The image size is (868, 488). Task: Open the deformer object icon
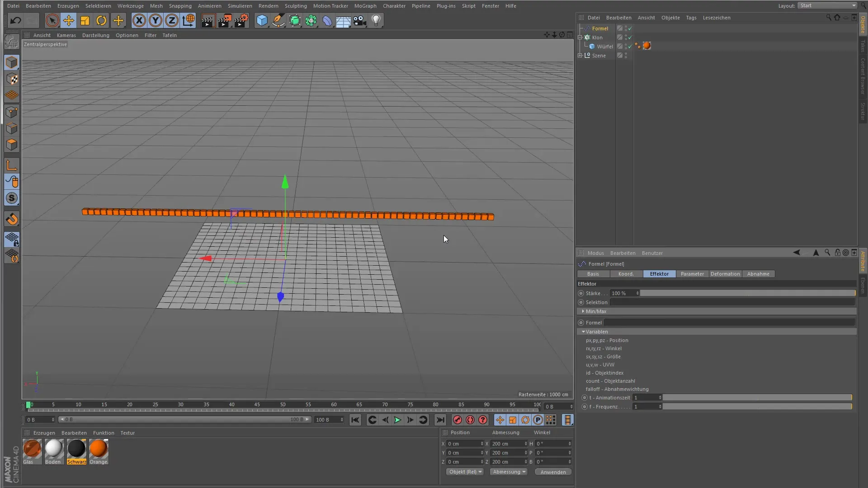pos(327,20)
